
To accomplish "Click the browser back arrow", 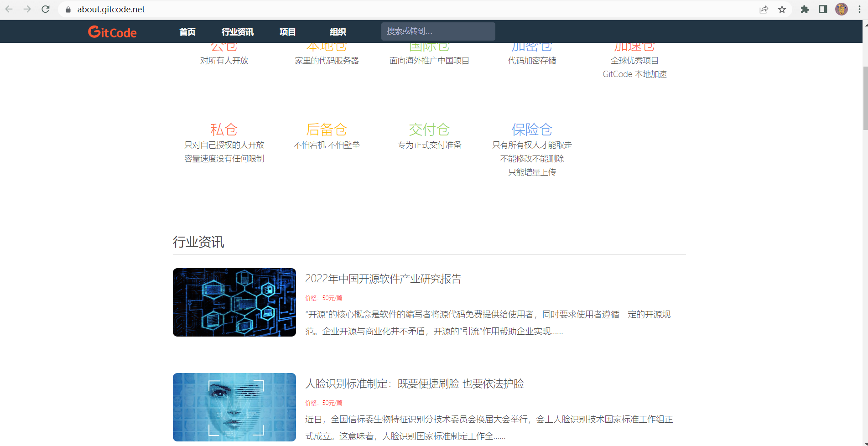I will coord(9,9).
